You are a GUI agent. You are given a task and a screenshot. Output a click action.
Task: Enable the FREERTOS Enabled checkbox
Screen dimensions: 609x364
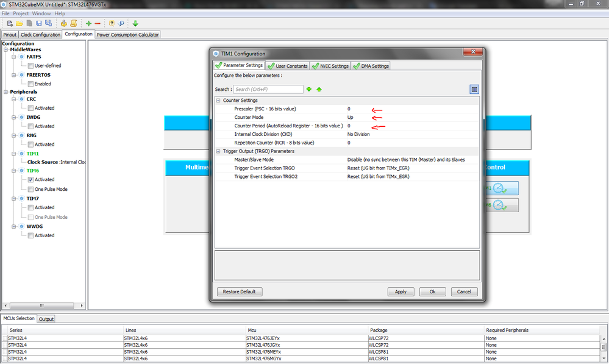pyautogui.click(x=30, y=84)
